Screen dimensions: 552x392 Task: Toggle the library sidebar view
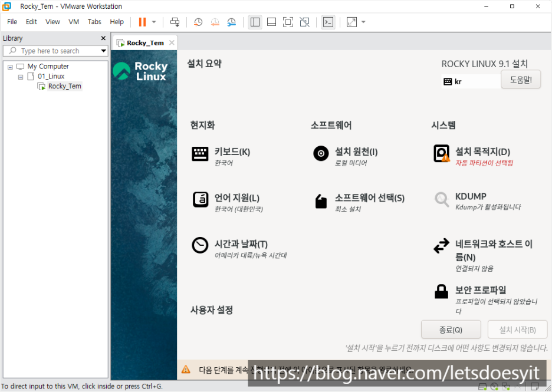coord(255,22)
